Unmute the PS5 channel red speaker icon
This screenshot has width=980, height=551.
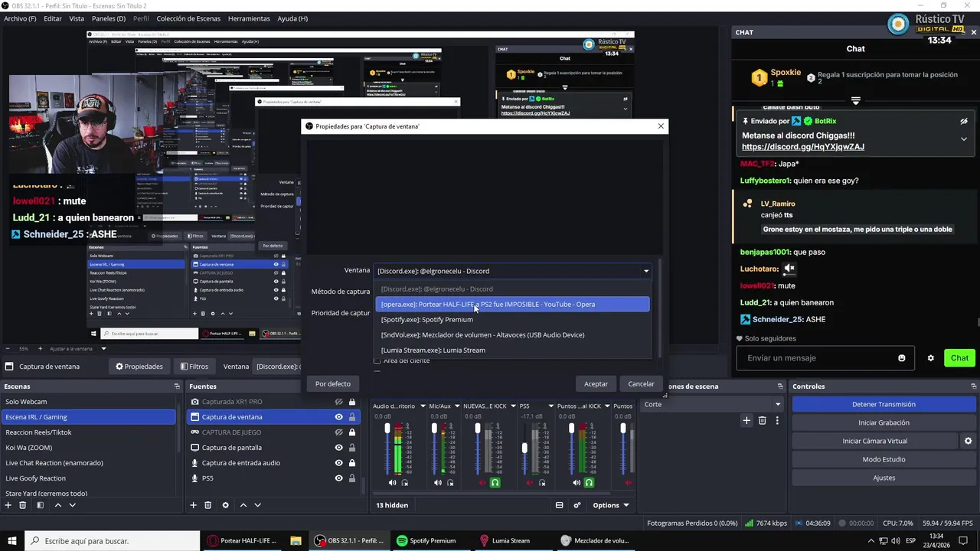529,483
